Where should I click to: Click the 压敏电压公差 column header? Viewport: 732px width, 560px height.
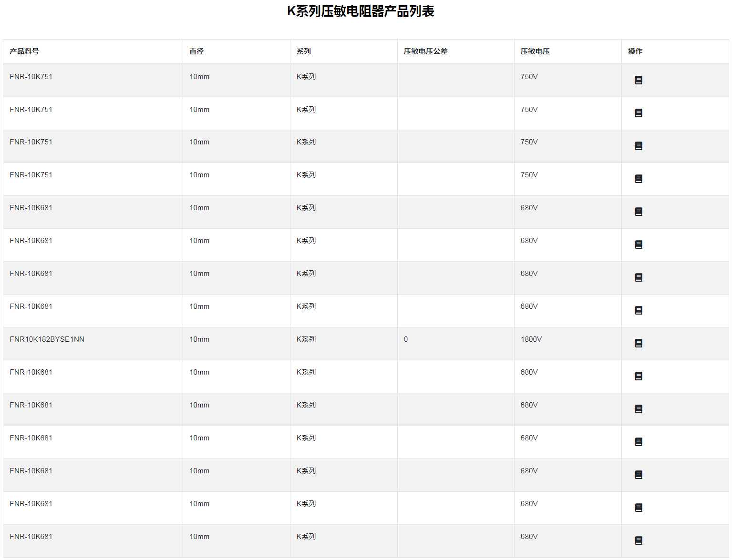(x=425, y=51)
